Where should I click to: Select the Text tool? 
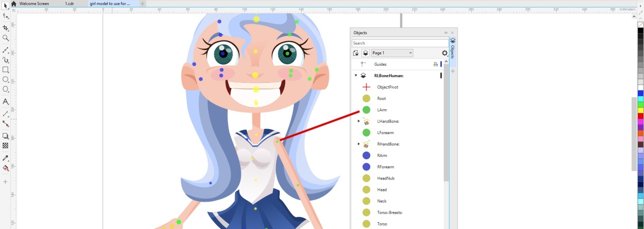[5, 102]
